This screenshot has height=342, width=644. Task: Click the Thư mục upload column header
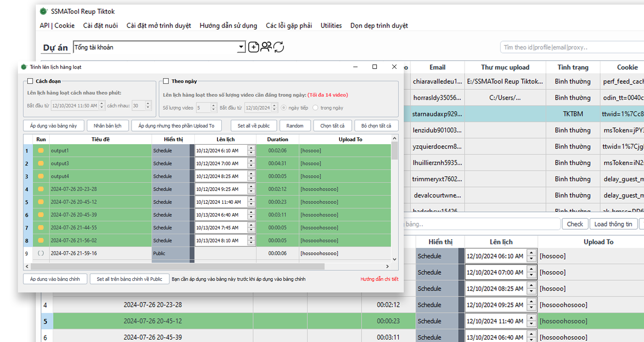[505, 67]
